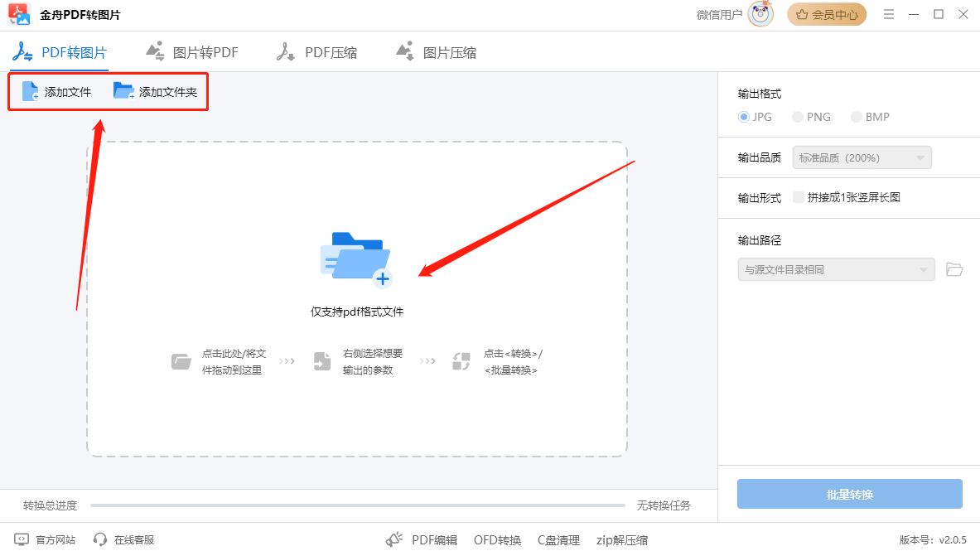Screen dimensions: 980x551
Task: Select JPG output format
Action: click(x=744, y=117)
